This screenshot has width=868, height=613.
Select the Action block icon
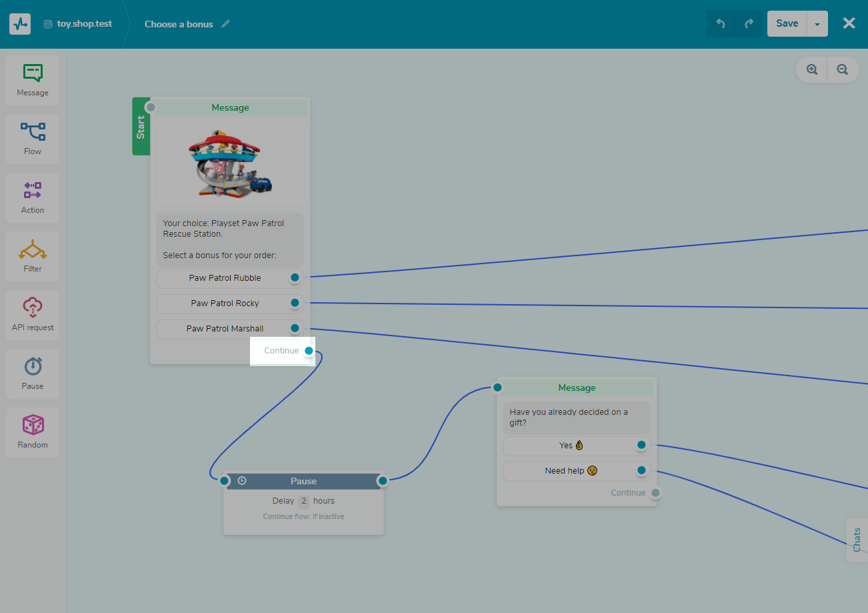(33, 197)
